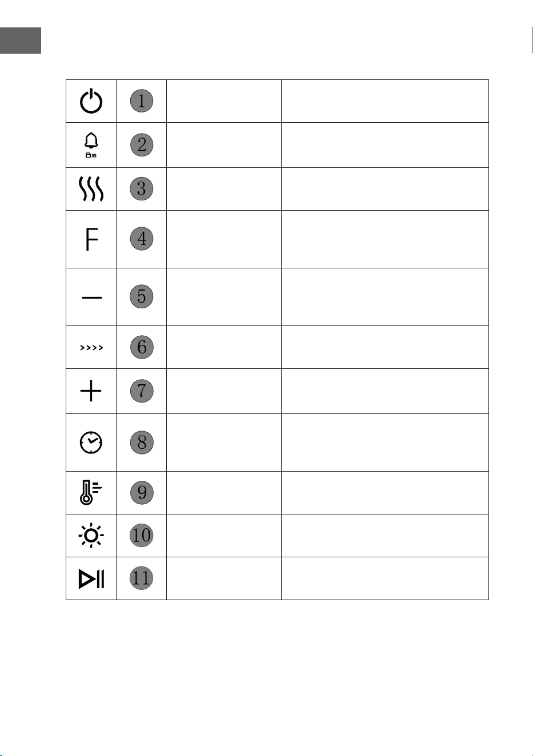Click the play/pause icon

(91, 578)
